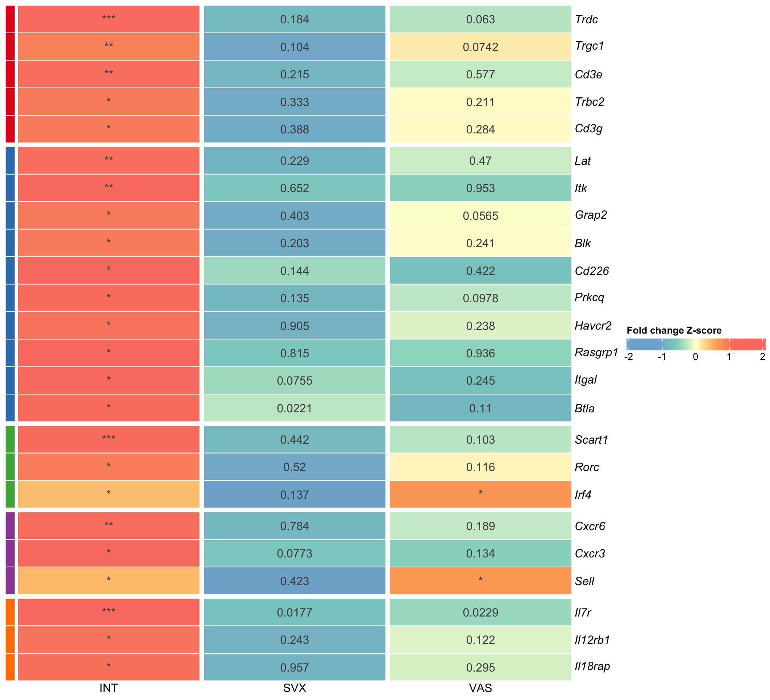
Task: Click the red row-group annotation bar
Action: click(x=10, y=74)
